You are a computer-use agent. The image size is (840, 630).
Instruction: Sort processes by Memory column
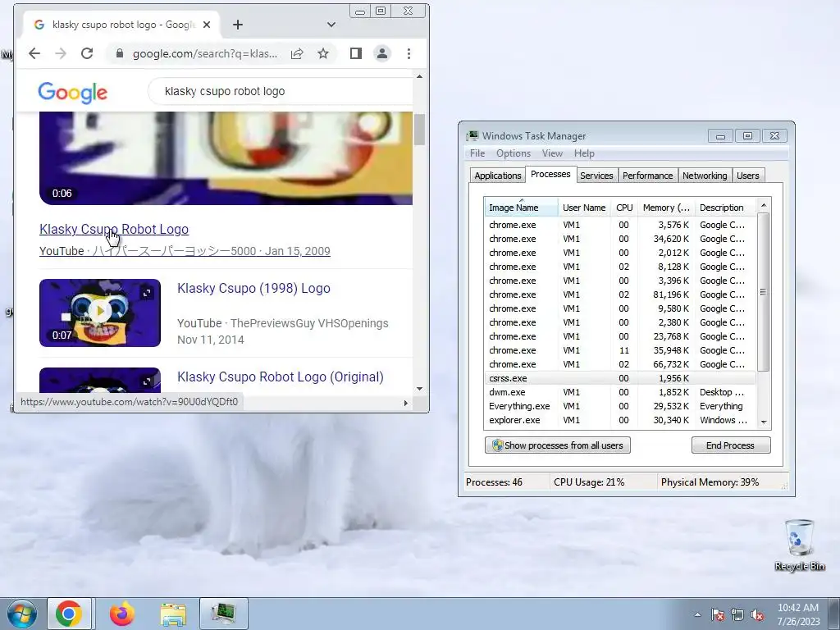pyautogui.click(x=666, y=208)
